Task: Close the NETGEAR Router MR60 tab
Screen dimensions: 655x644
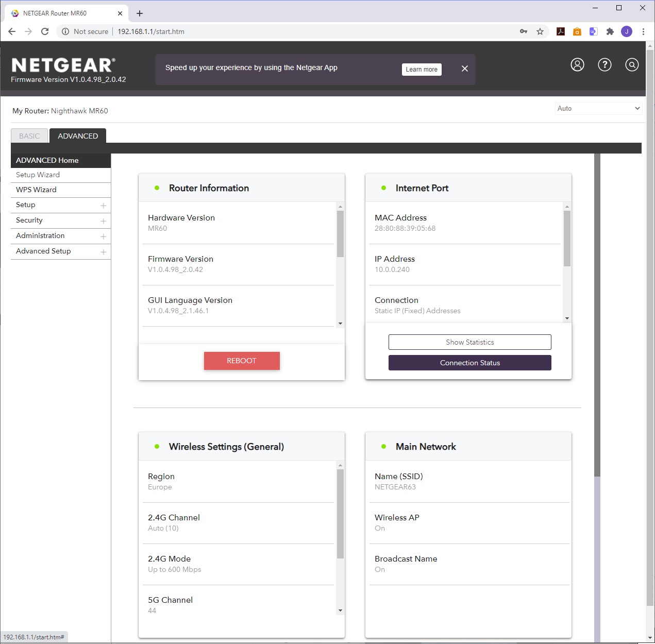Action: click(x=120, y=13)
